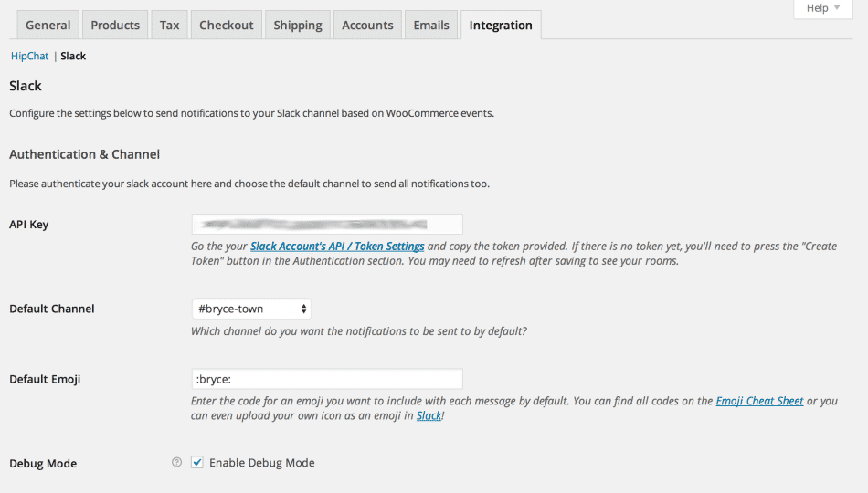
Task: Click the 'Default Channel' label text
Action: [52, 309]
